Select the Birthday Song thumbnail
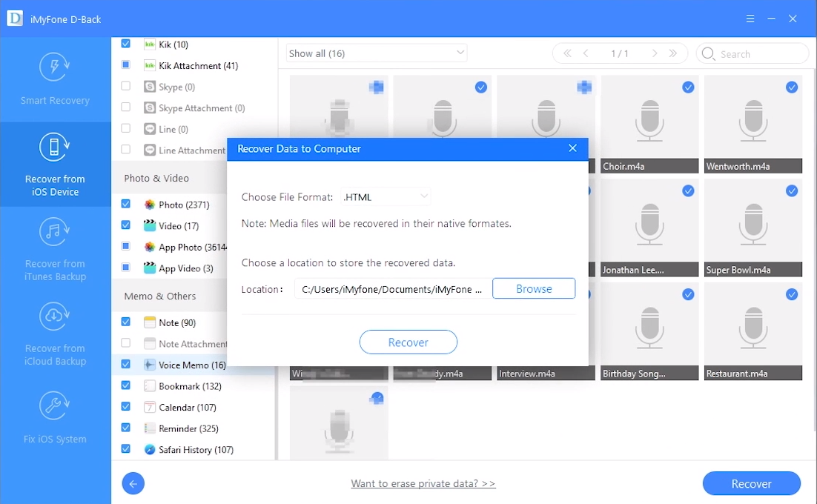The width and height of the screenshot is (817, 504). coord(649,331)
